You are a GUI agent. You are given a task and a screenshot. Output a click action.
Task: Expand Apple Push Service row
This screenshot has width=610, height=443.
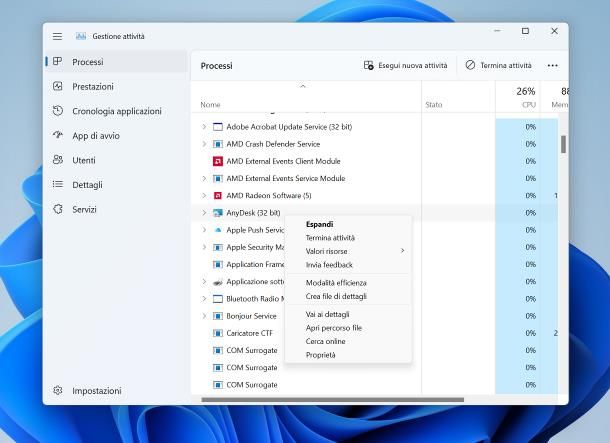[x=204, y=230]
